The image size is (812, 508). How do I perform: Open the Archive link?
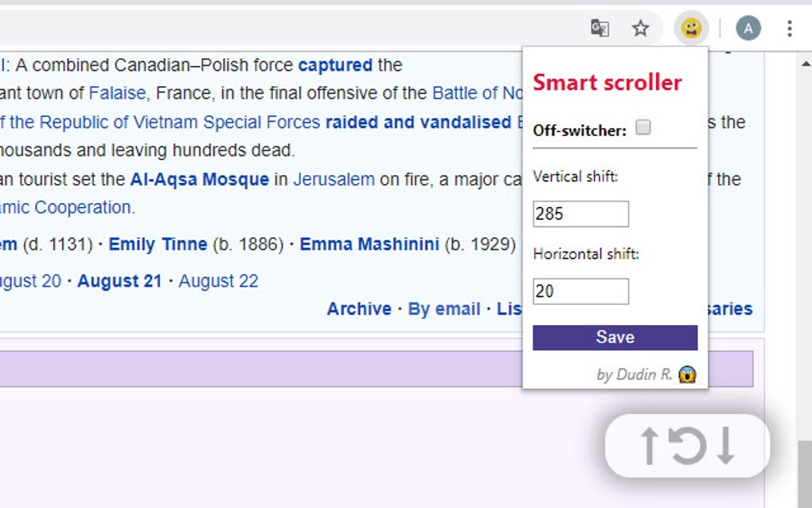point(359,309)
